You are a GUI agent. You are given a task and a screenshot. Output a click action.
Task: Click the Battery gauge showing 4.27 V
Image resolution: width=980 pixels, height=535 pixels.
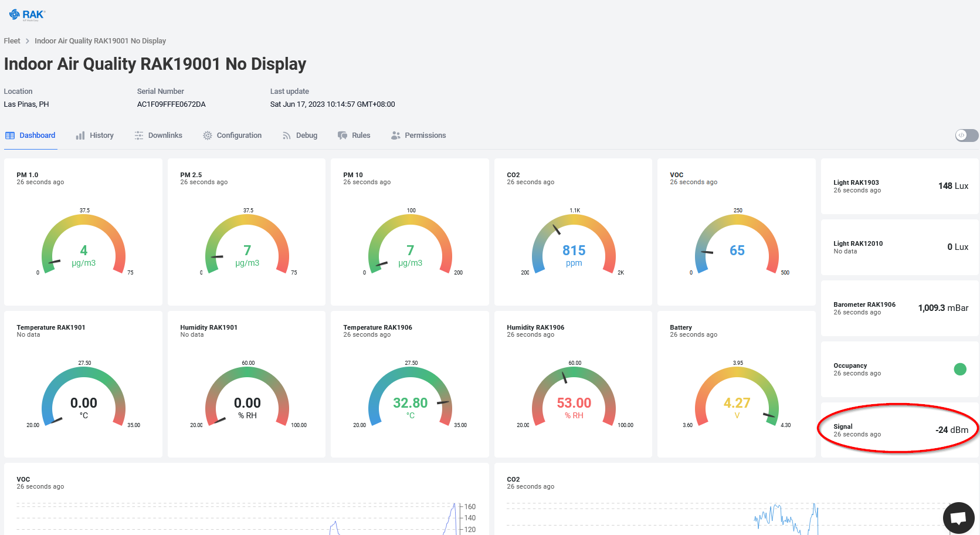[737, 399]
